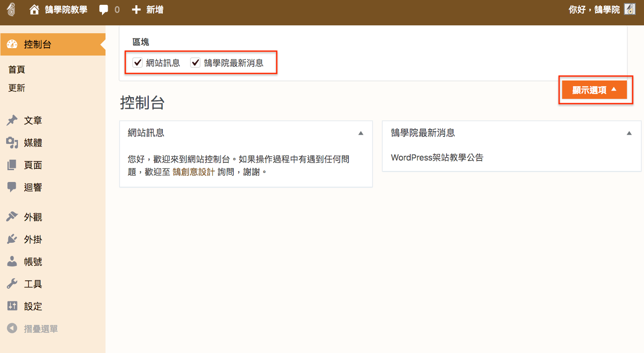
Task: Open the 文章 menu label
Action: point(33,120)
